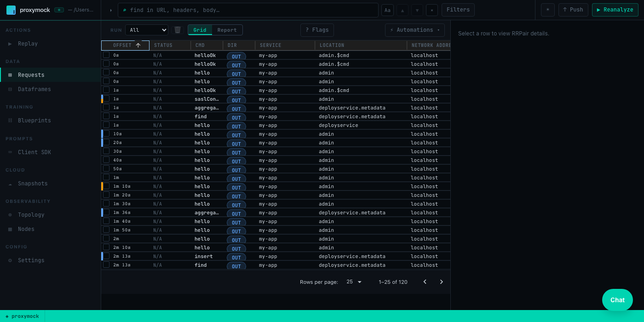Jump to the previous search match arrow
The image size is (644, 322).
(402, 10)
